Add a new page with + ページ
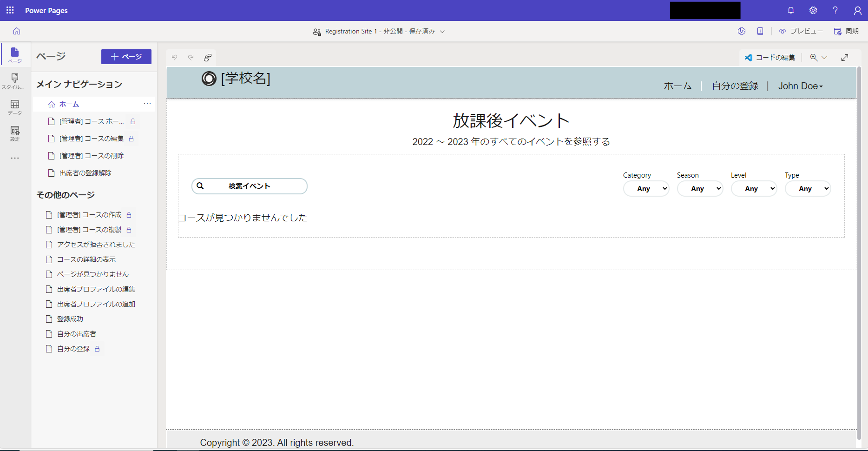This screenshot has width=868, height=451. pyautogui.click(x=126, y=57)
